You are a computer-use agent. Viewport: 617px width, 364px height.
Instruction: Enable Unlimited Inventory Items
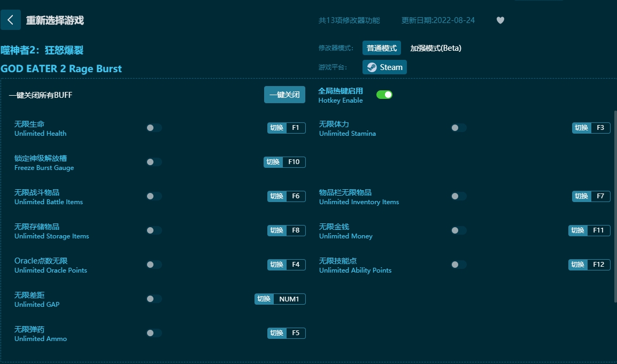(458, 196)
